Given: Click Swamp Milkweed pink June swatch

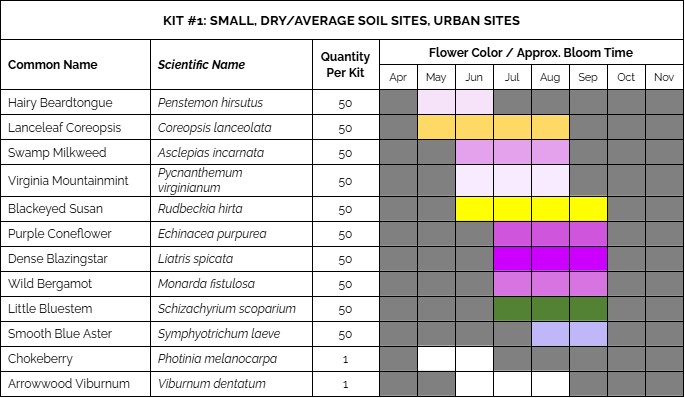Looking at the screenshot, I should (x=474, y=152).
